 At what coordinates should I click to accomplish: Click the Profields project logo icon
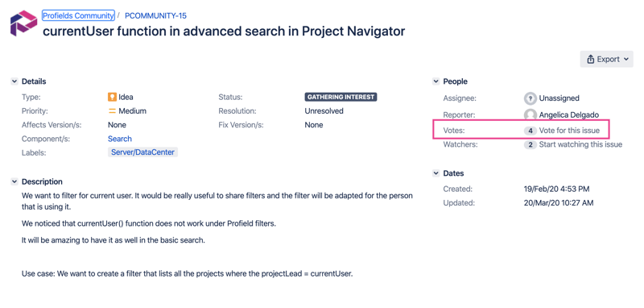23,24
